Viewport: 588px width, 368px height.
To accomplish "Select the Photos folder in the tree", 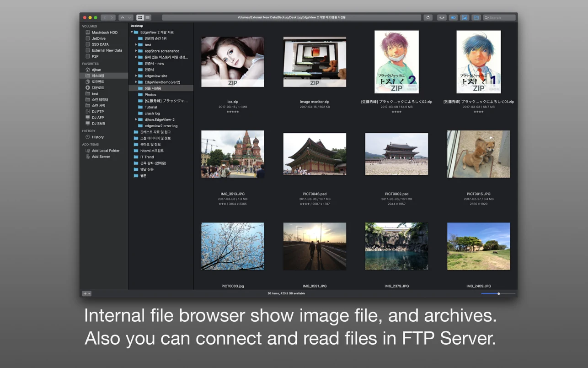I will pos(151,94).
